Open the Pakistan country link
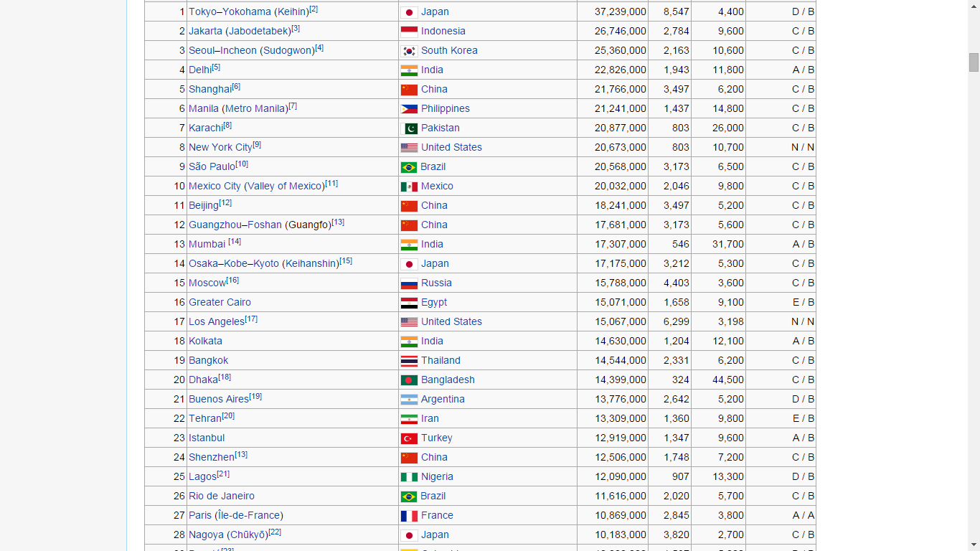 click(x=440, y=128)
